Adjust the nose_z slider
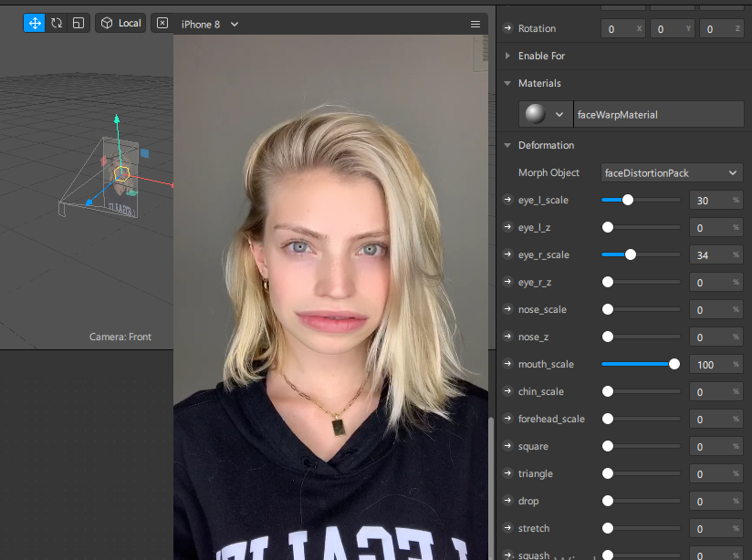The image size is (752, 560). tap(642, 337)
